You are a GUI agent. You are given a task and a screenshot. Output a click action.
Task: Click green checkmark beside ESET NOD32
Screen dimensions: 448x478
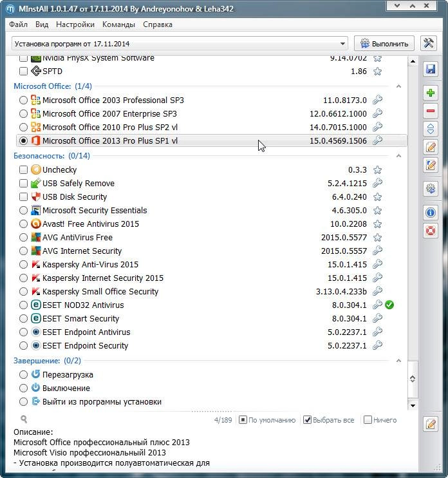(389, 305)
